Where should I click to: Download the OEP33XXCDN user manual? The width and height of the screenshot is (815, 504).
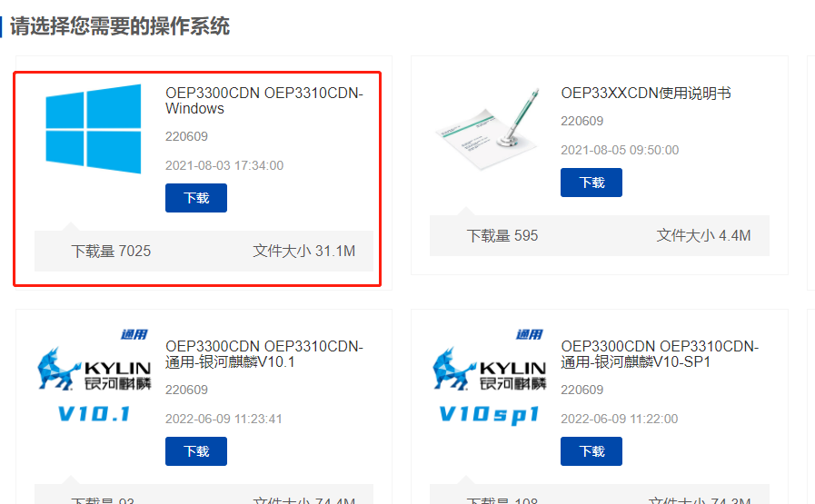point(591,183)
